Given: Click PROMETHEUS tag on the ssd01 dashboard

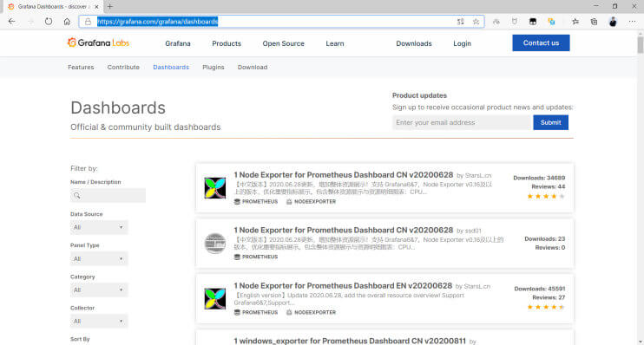Looking at the screenshot, I should (256, 257).
